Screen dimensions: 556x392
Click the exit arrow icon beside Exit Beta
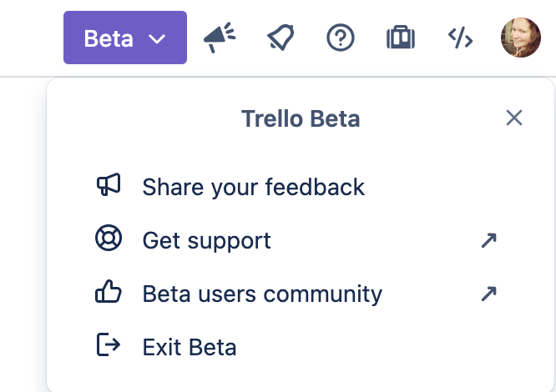(109, 345)
